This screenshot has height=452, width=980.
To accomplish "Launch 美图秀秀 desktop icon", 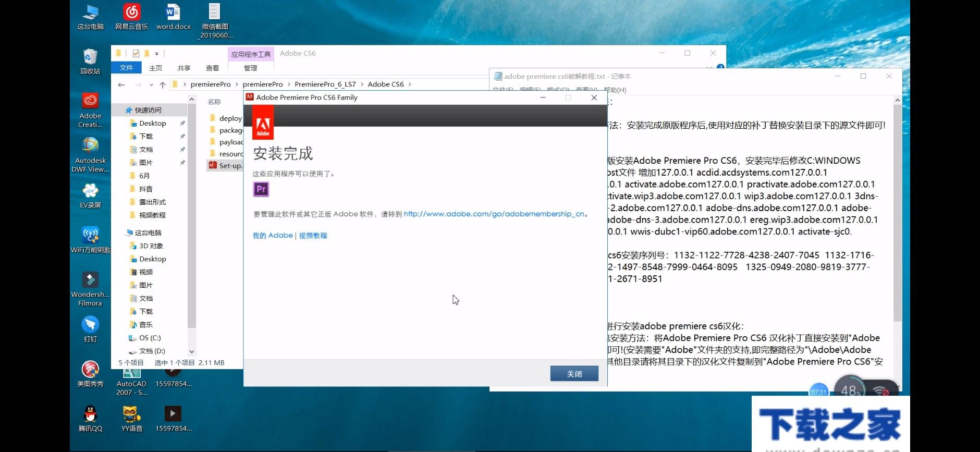I will pyautogui.click(x=90, y=374).
